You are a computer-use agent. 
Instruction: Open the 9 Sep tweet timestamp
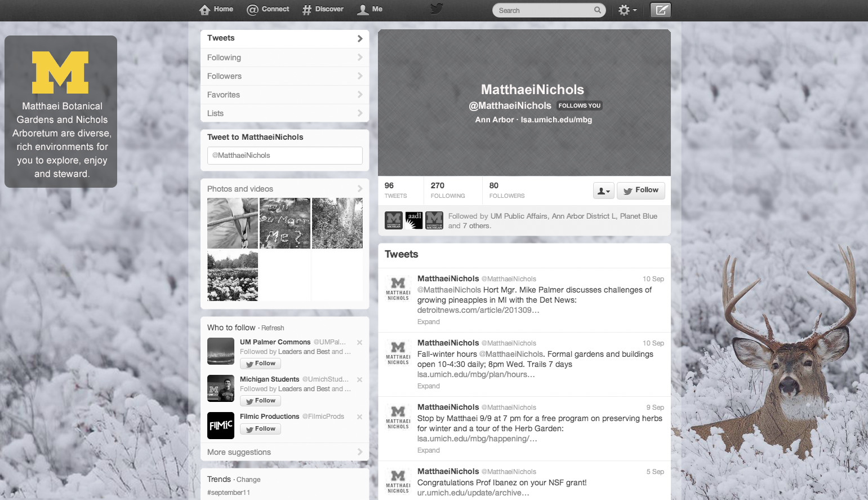(x=655, y=408)
